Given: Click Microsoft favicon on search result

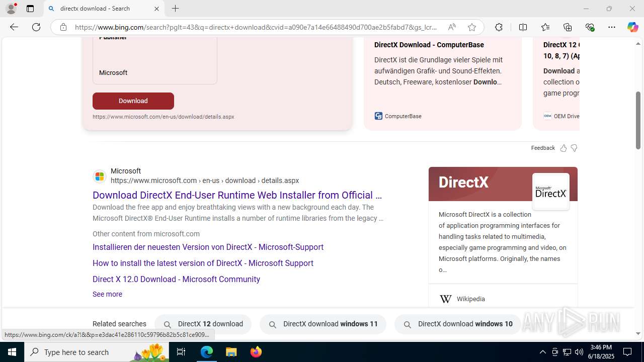Looking at the screenshot, I should point(100,176).
